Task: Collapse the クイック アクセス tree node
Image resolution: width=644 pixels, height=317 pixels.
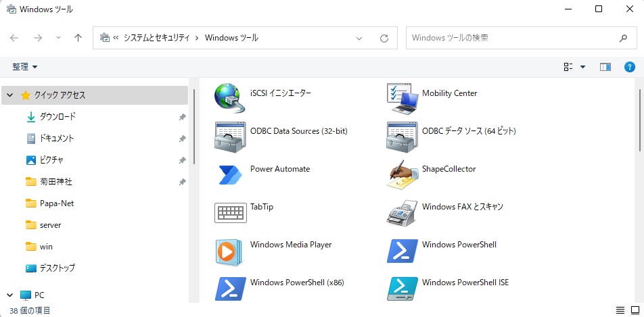Action: click(x=10, y=95)
